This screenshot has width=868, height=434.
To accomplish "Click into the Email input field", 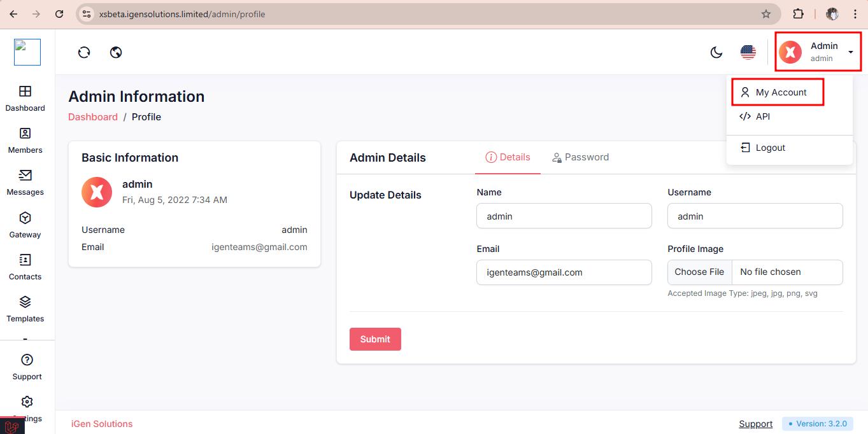I will (564, 272).
